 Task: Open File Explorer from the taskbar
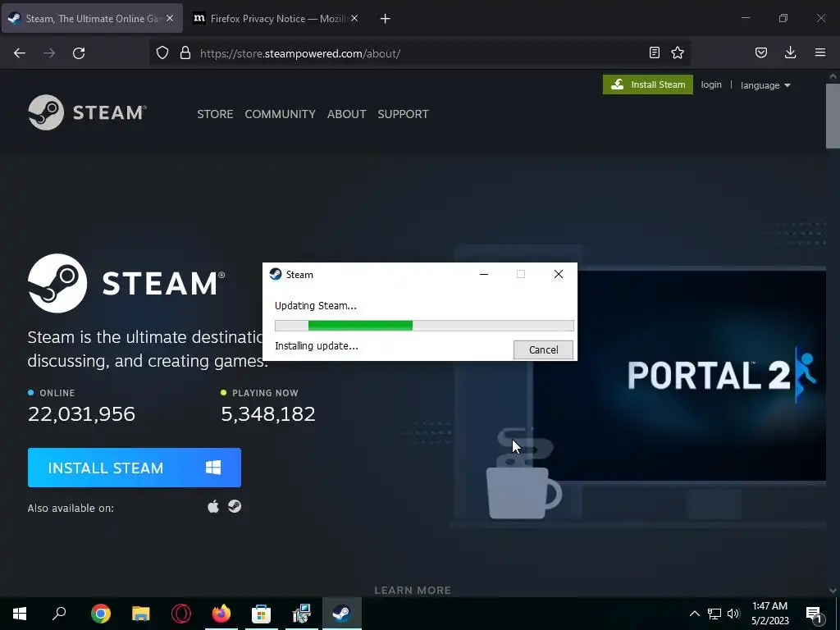click(x=141, y=614)
